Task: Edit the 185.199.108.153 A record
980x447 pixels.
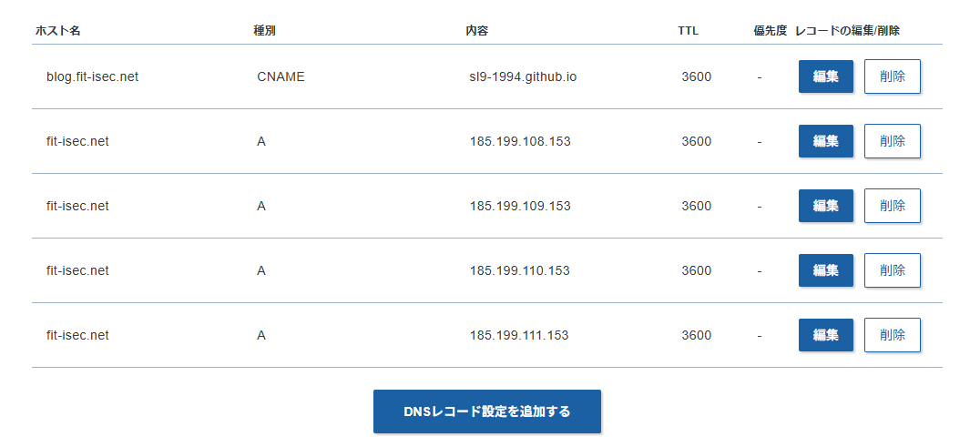Action: click(825, 141)
